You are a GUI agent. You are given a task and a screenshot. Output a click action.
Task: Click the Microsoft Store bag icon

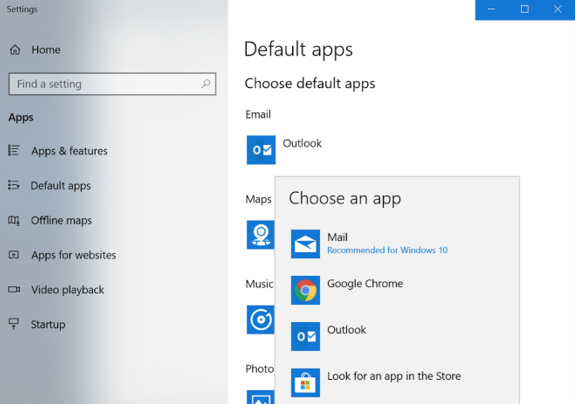[x=305, y=383]
